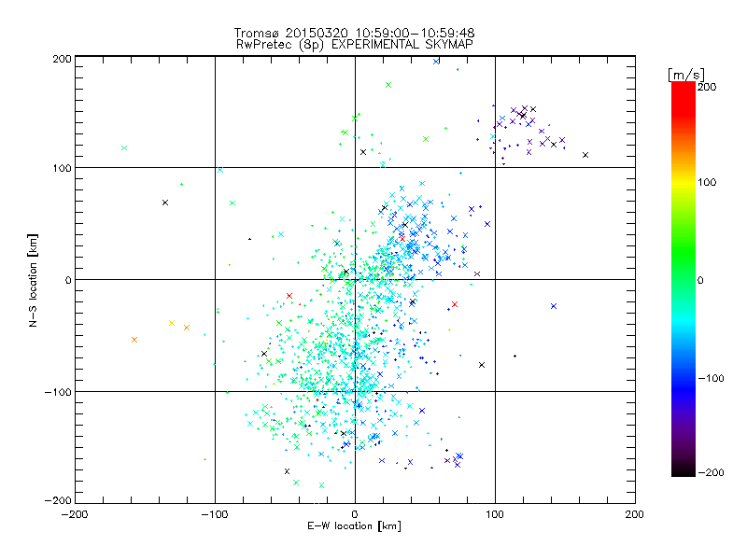Screen dimensions: 747x560
Task: Click the title line 'Tromsø 20150320 10:59:00-10:59:48'
Action: pyautogui.click(x=354, y=33)
